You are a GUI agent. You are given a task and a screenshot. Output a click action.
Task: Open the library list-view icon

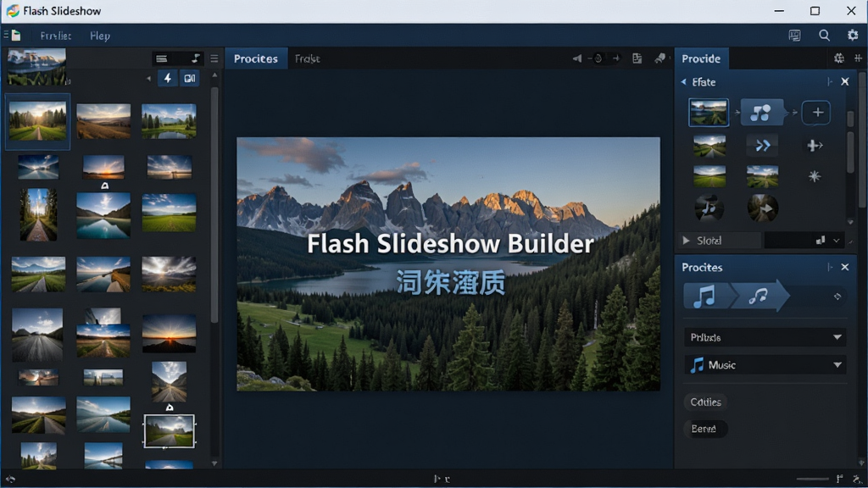(162, 58)
